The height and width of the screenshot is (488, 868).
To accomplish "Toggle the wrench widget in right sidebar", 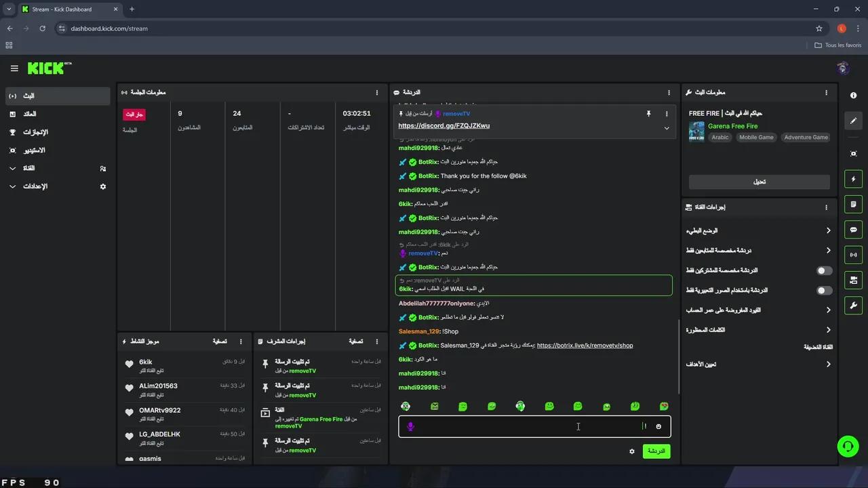I will (x=853, y=305).
